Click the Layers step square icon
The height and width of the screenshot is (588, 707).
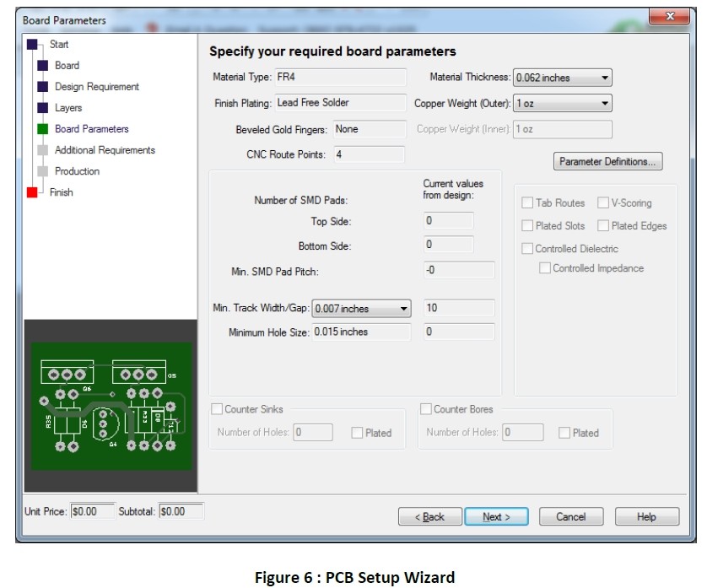[43, 108]
